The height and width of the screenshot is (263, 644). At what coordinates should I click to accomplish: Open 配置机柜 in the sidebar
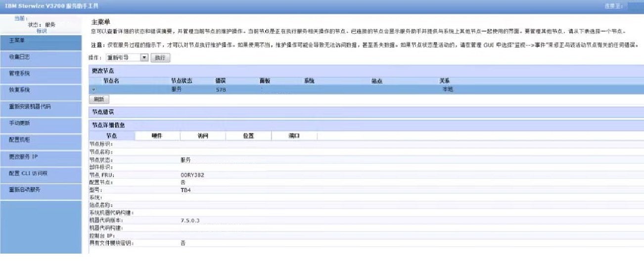coord(41,140)
